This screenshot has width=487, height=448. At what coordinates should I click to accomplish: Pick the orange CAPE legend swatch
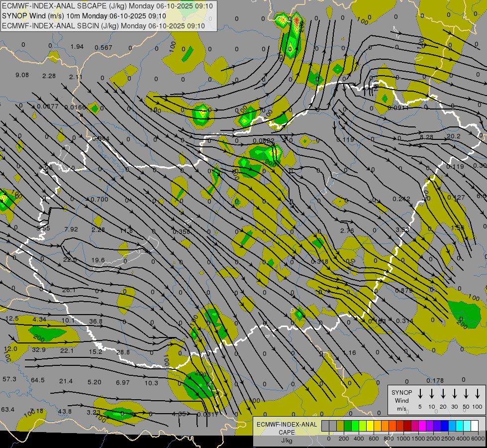tap(385, 426)
